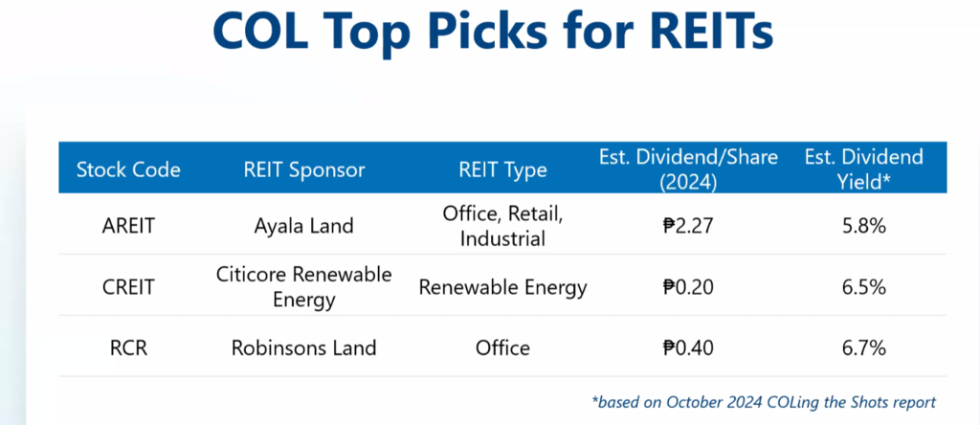
Task: Click the Est. Dividend/Share (2024) header
Action: [x=688, y=169]
